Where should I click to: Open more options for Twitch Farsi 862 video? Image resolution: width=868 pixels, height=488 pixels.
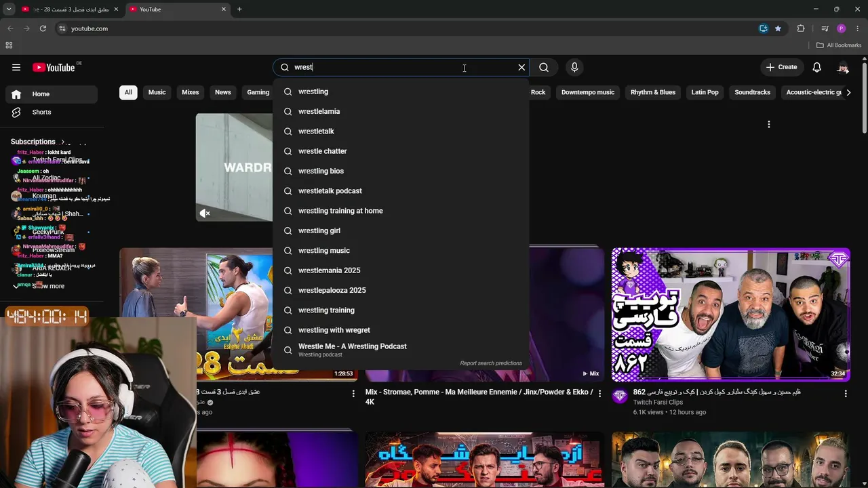coord(846,393)
